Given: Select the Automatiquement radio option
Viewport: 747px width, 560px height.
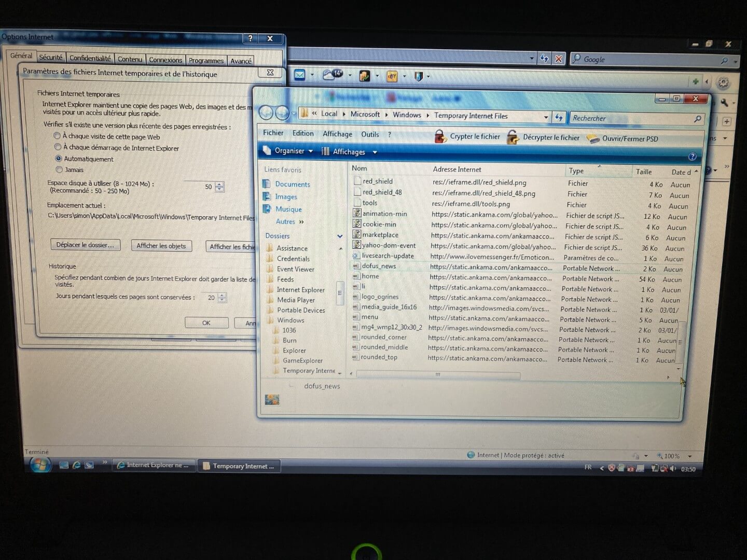Looking at the screenshot, I should point(58,159).
